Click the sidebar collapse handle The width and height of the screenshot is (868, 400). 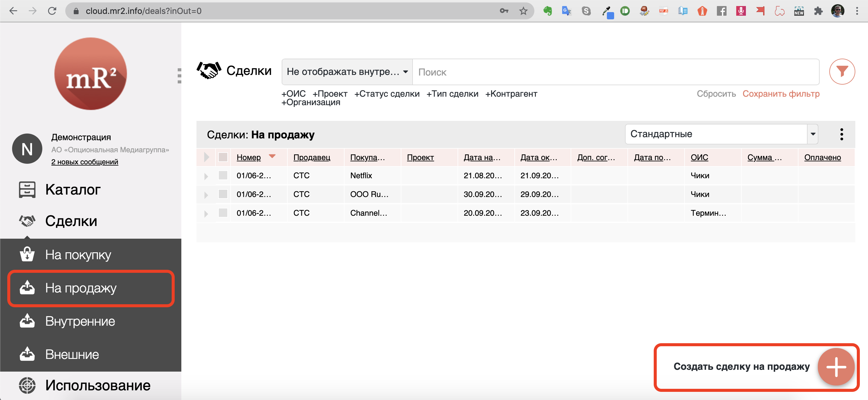click(x=179, y=76)
